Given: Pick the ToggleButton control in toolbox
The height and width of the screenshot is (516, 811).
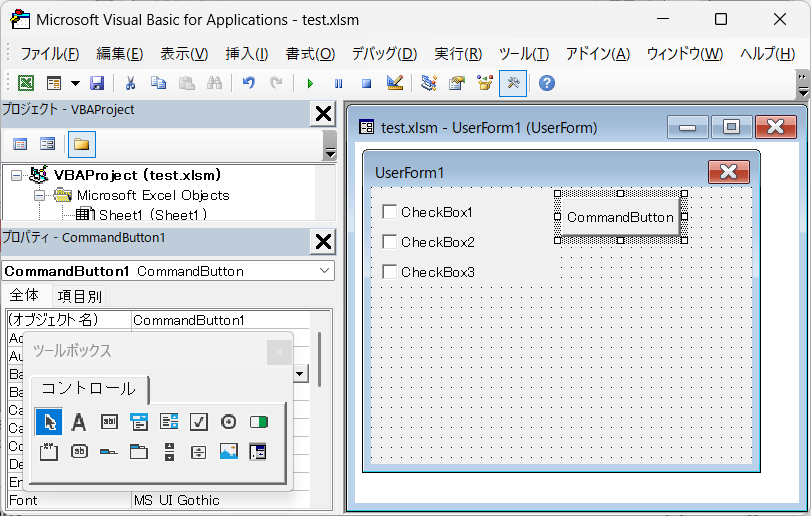Looking at the screenshot, I should pyautogui.click(x=259, y=421).
